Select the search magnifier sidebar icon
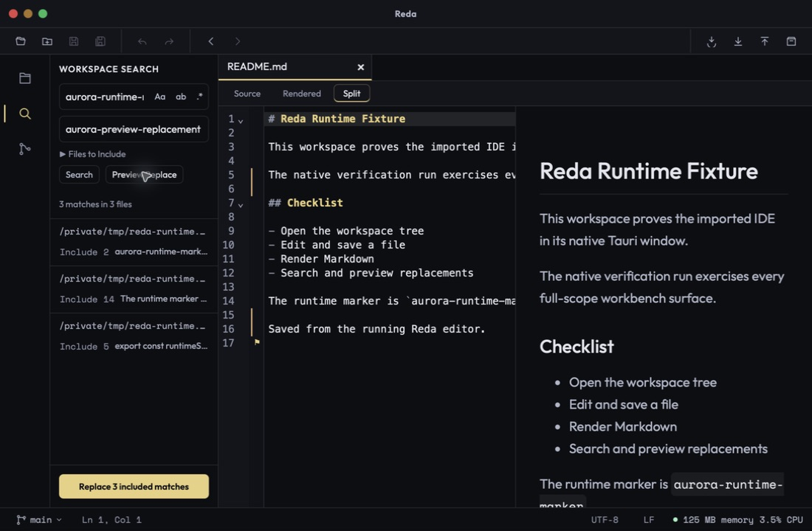 (25, 114)
